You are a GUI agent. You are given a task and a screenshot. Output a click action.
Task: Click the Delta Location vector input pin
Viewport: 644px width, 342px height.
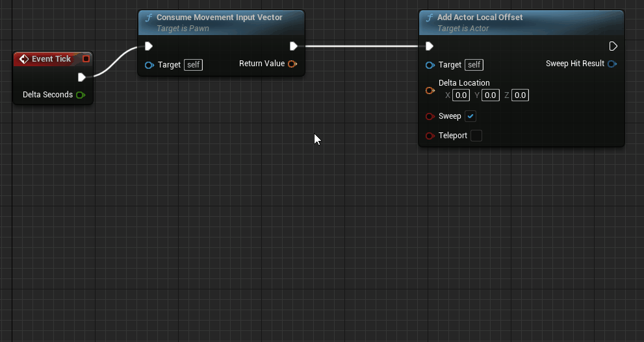430,90
